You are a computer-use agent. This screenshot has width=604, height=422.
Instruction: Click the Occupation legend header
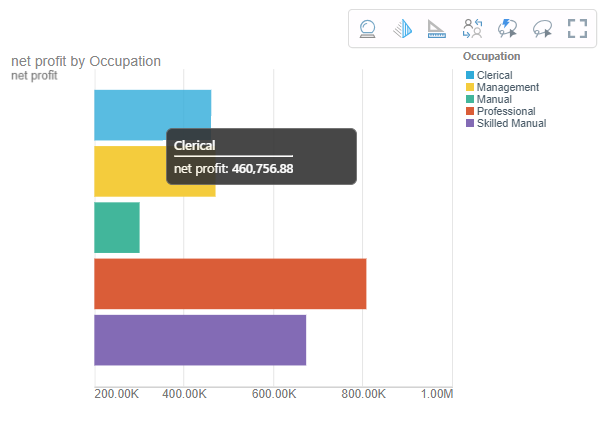491,56
